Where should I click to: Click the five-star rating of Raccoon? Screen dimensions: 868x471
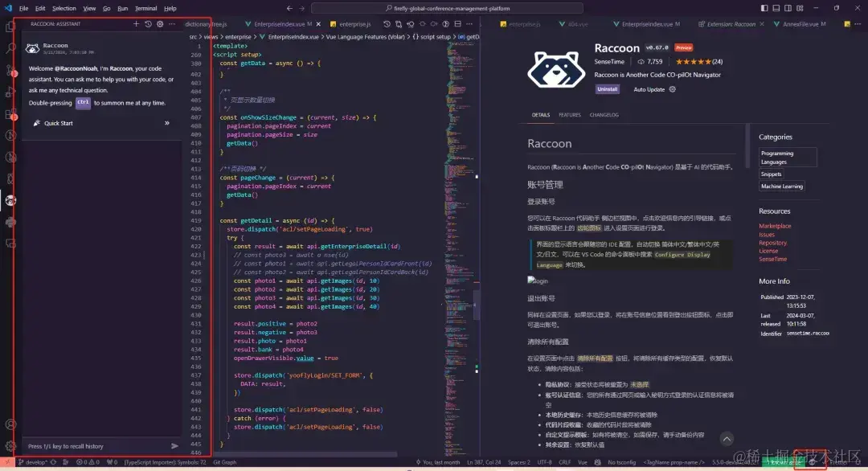[693, 61]
